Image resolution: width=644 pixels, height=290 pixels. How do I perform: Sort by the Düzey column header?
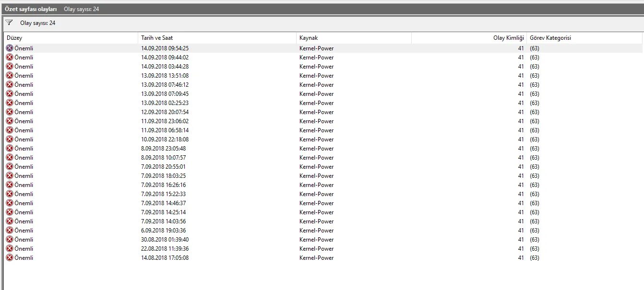click(x=71, y=38)
